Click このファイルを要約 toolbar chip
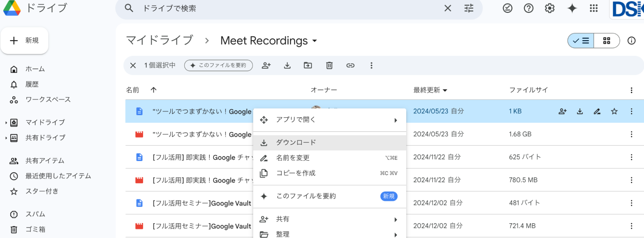This screenshot has width=644, height=238. (x=218, y=65)
